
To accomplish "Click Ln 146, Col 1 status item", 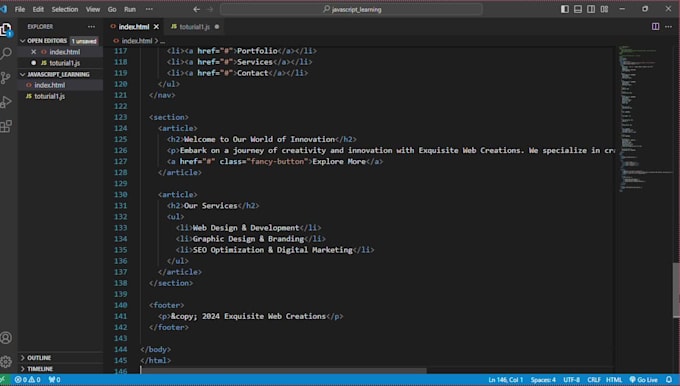I will pos(506,380).
